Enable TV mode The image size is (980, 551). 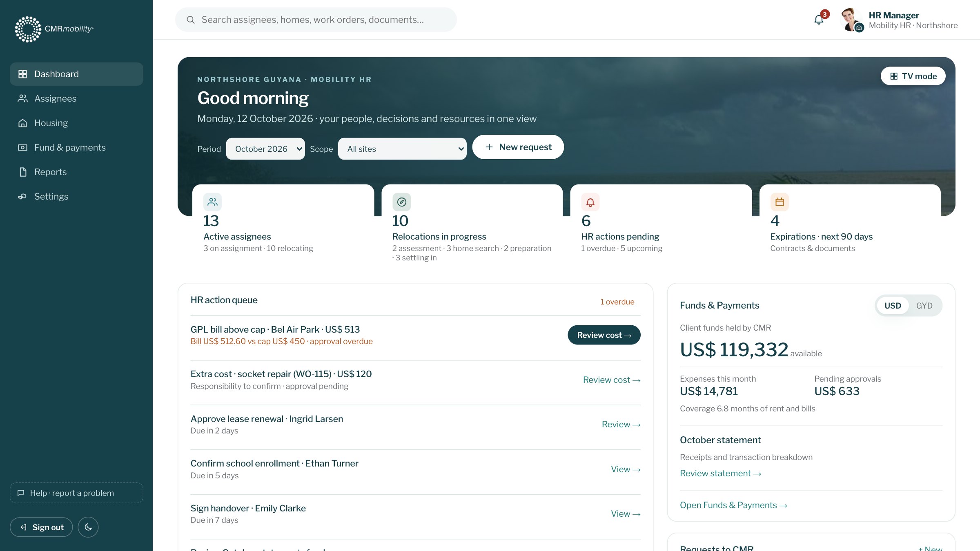pyautogui.click(x=913, y=76)
